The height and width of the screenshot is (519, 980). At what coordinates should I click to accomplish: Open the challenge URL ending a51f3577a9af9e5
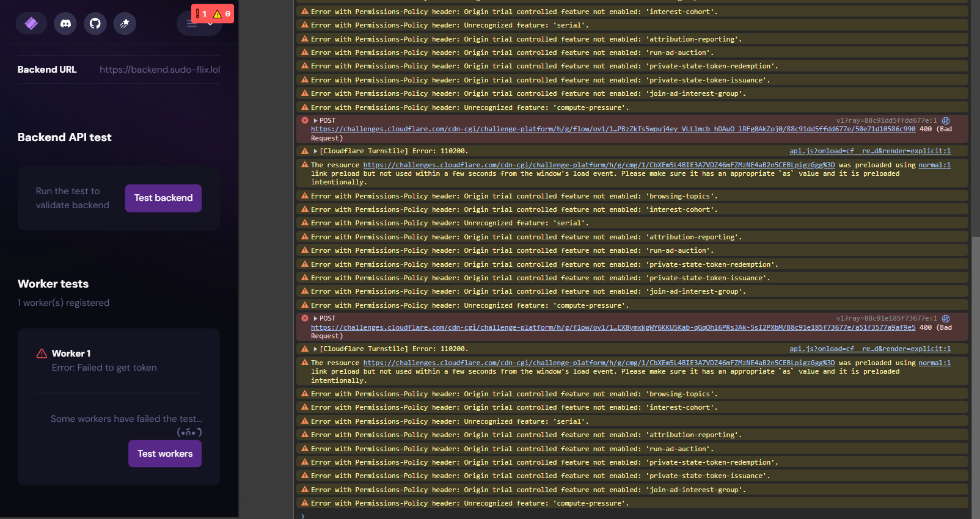click(x=613, y=327)
